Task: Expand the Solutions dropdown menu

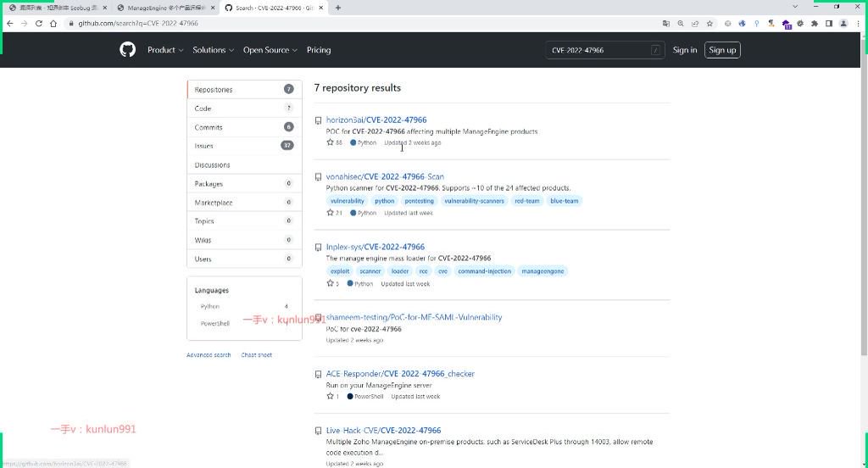Action: [x=213, y=50]
